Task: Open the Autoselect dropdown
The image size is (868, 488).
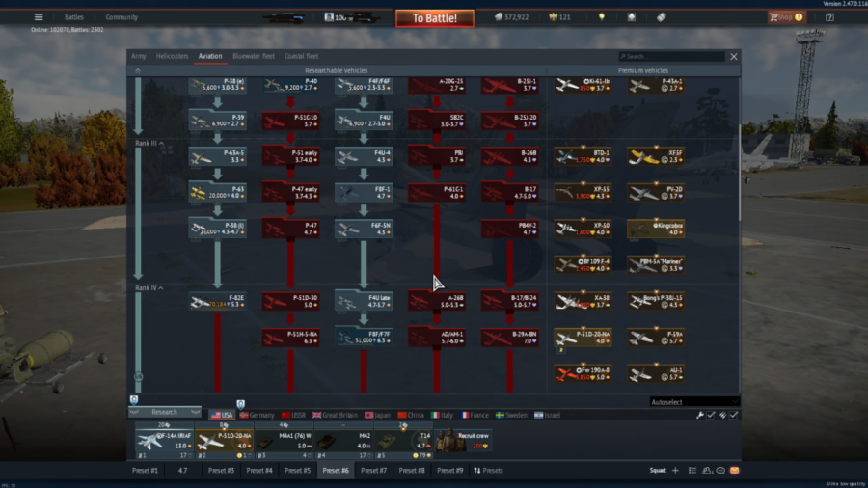Action: tap(692, 401)
